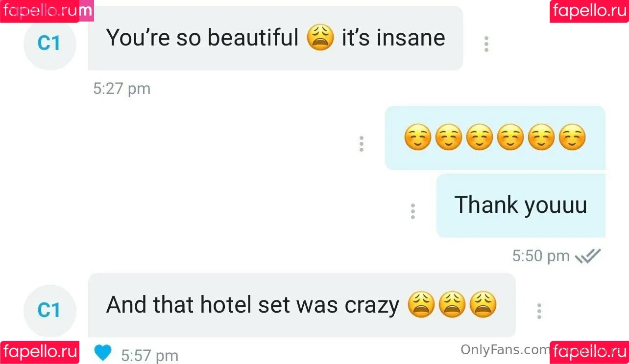The image size is (629, 364).
Task: Click the fapello.ru badge in the top-right corner
Action: pyautogui.click(x=589, y=11)
